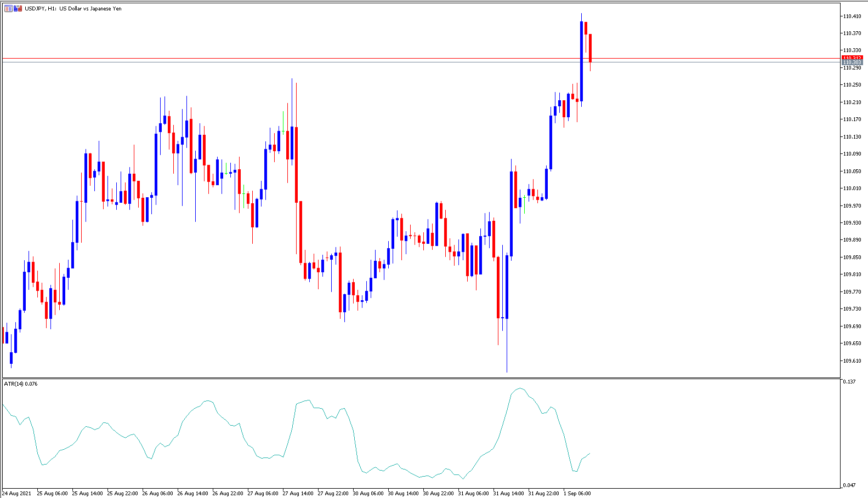Click the 110.170 price scale label
Image resolution: width=868 pixels, height=498 pixels.
852,119
